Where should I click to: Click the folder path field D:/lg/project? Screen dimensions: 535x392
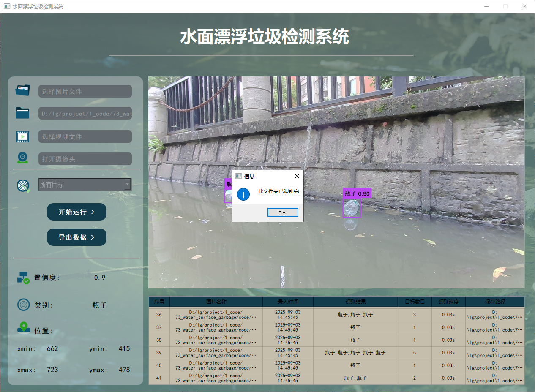click(85, 113)
